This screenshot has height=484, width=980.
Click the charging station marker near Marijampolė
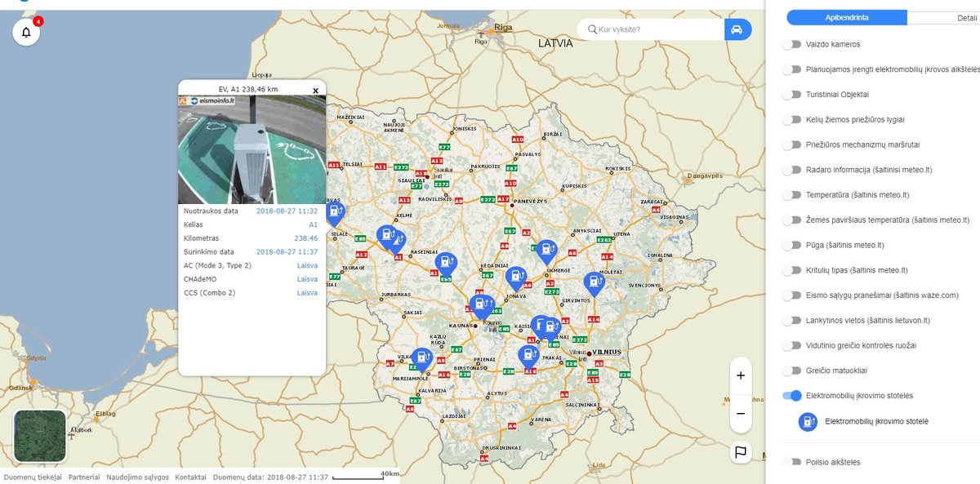click(421, 359)
